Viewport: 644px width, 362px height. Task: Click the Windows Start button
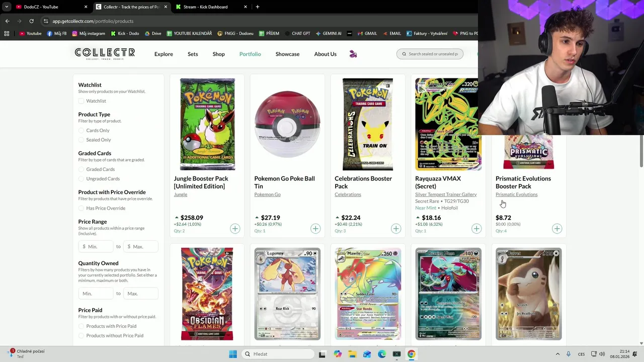pyautogui.click(x=233, y=354)
